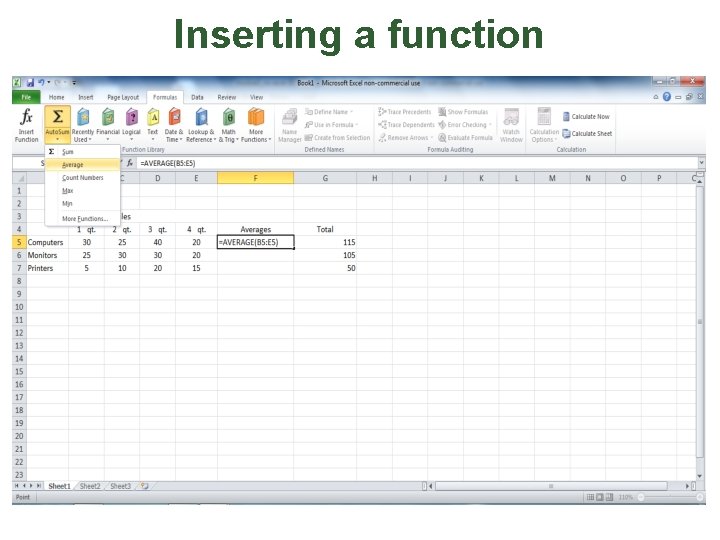Choose Sum from the AutoSum menu

(83, 152)
